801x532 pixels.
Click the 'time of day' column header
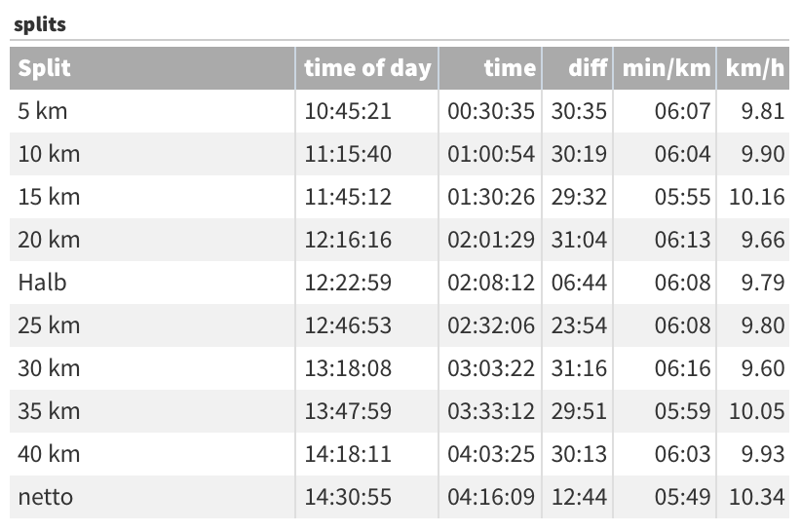pos(367,68)
